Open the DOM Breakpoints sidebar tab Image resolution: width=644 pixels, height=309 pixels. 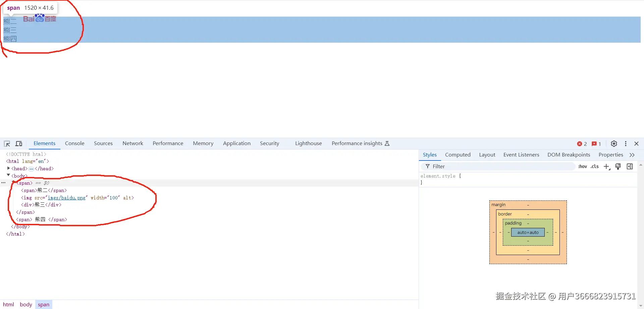[569, 155]
